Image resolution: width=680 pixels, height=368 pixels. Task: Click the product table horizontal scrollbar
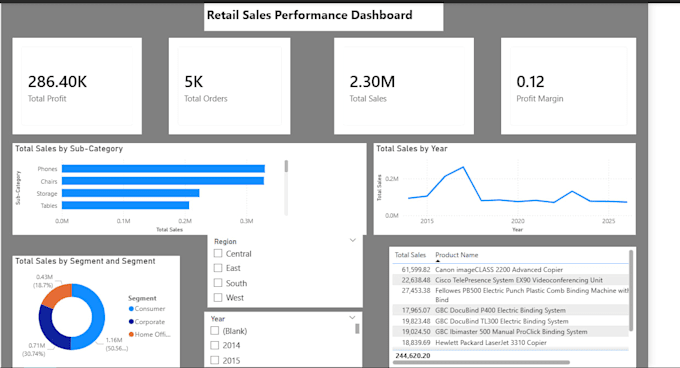[481, 362]
